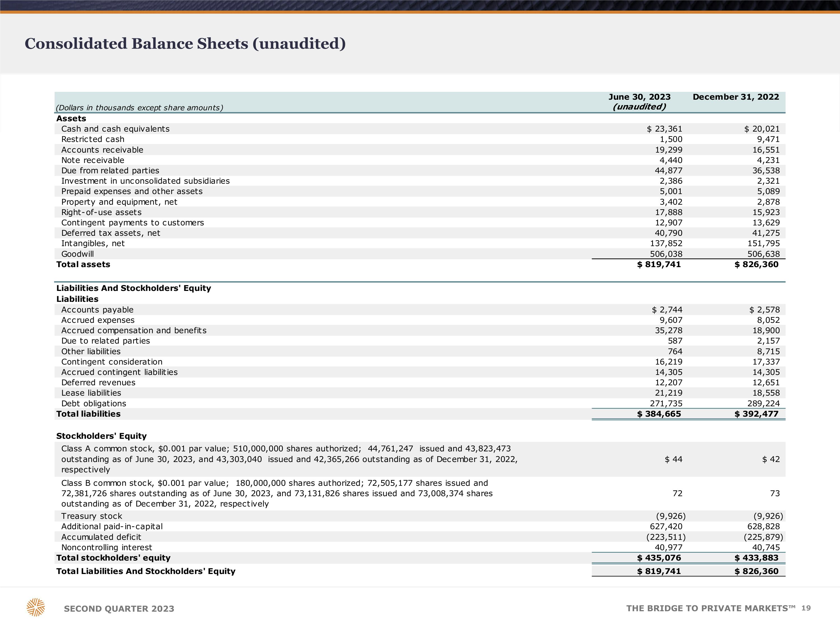
Task: Click the Class A common stock description
Action: pyautogui.click(x=289, y=459)
